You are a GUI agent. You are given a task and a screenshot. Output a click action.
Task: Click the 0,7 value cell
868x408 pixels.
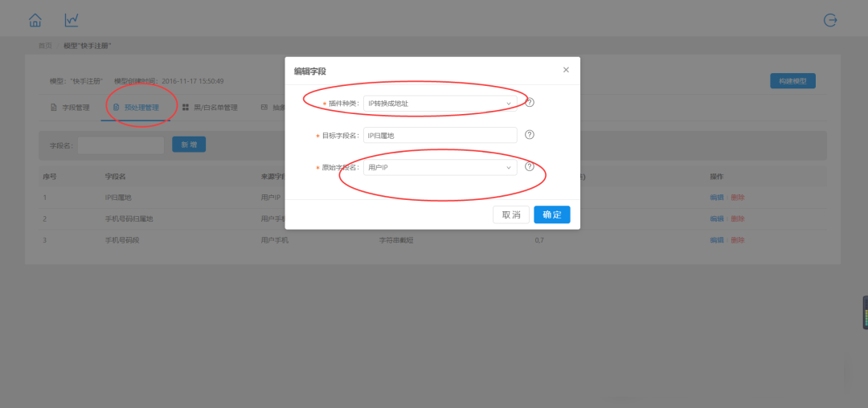coord(539,240)
